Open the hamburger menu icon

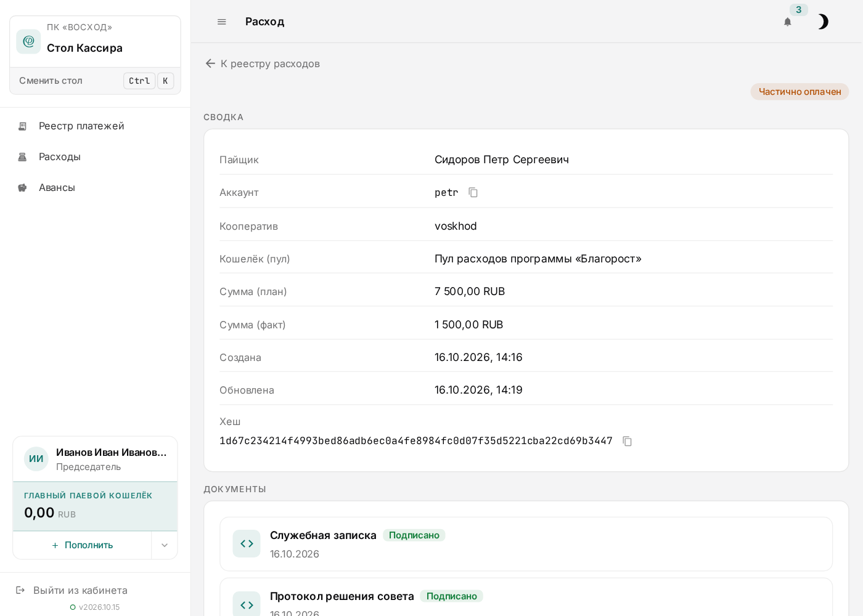[x=222, y=22]
